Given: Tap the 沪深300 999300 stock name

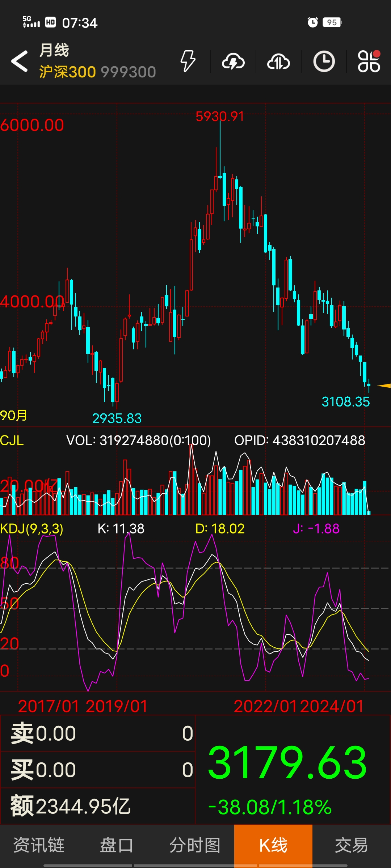Looking at the screenshot, I should coord(97,72).
